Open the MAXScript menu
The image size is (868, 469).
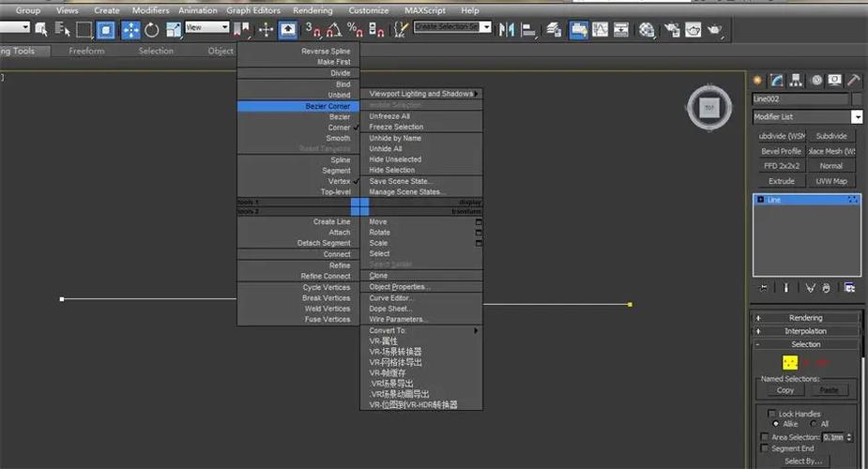(424, 10)
